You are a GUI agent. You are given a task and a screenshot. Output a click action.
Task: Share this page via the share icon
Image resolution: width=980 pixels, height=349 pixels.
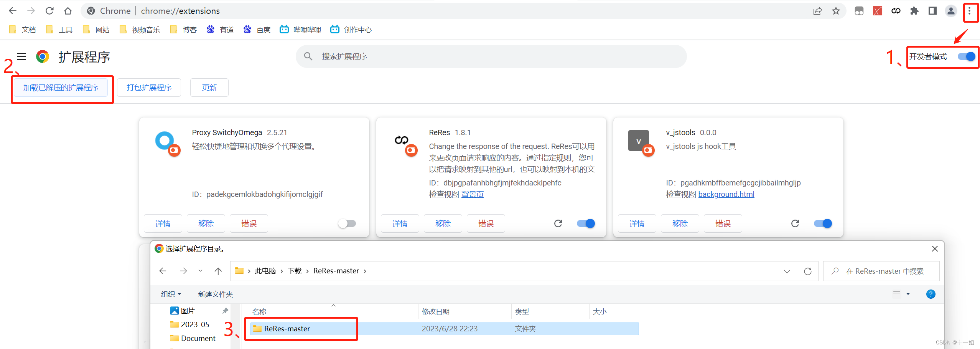[817, 11]
